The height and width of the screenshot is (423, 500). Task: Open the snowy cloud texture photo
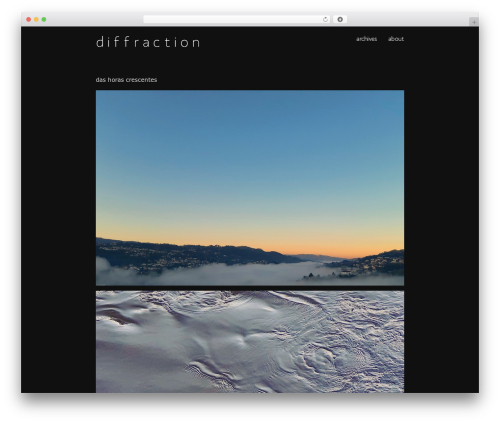[x=250, y=342]
